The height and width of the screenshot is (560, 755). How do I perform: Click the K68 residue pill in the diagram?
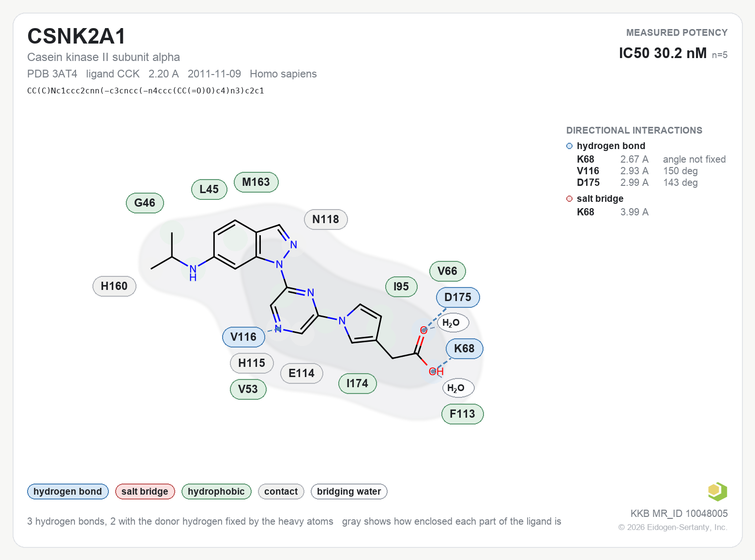[x=464, y=348]
